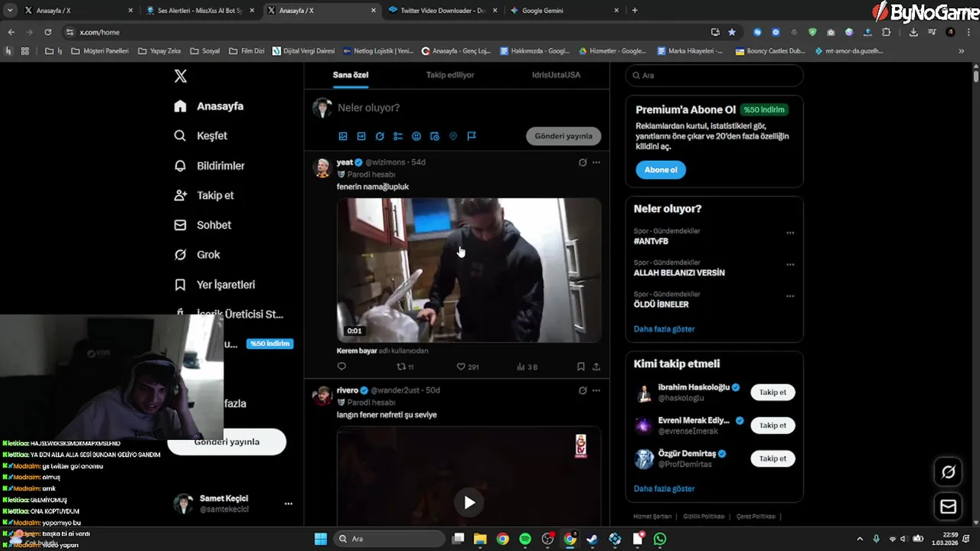The width and height of the screenshot is (980, 551).
Task: Show more follow suggestions
Action: (664, 488)
